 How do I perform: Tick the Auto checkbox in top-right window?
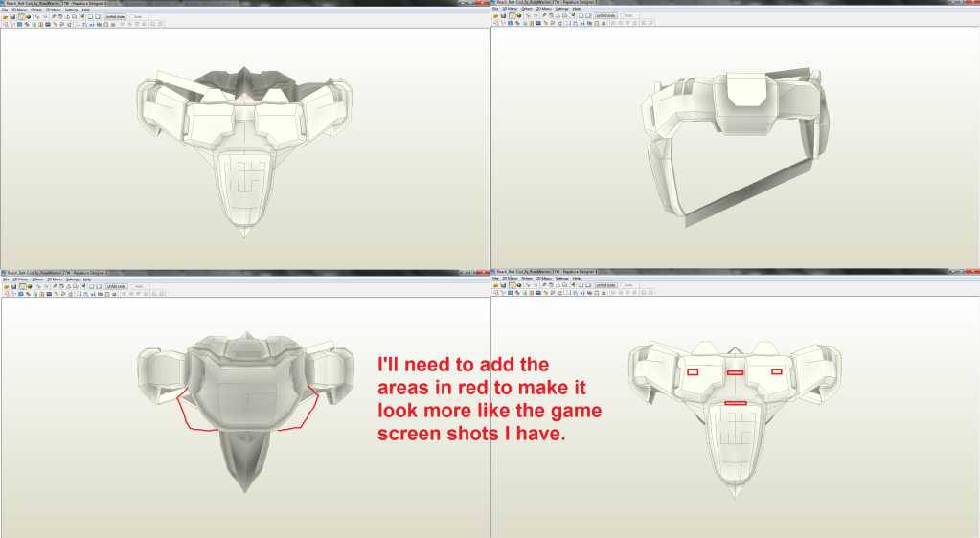[x=622, y=15]
